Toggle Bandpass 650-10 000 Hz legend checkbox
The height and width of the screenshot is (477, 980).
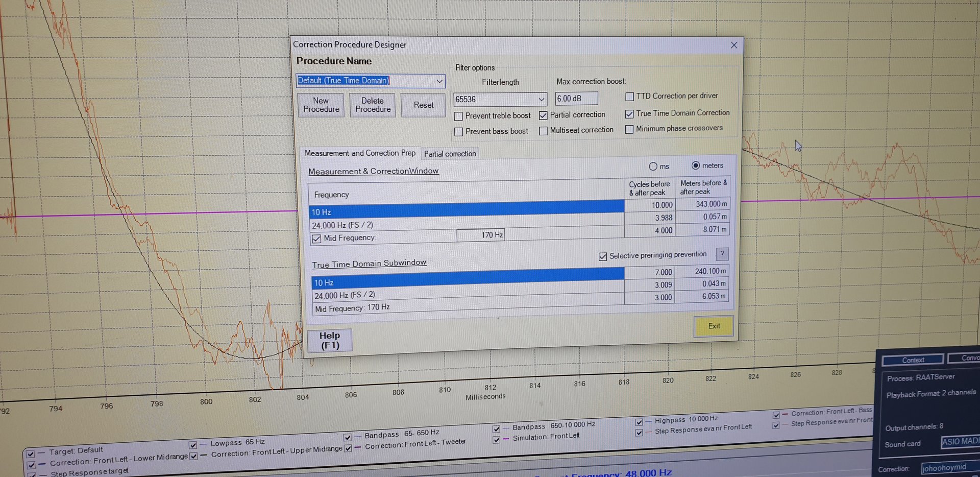496,428
